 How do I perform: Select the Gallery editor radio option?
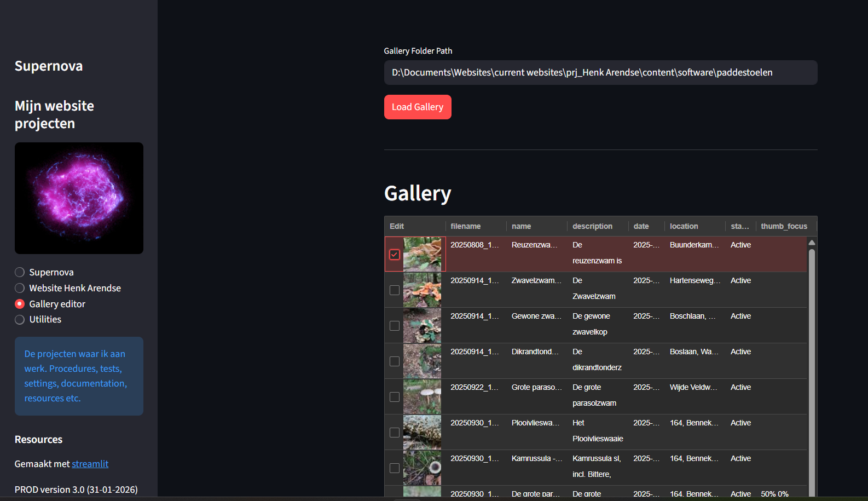pyautogui.click(x=20, y=304)
